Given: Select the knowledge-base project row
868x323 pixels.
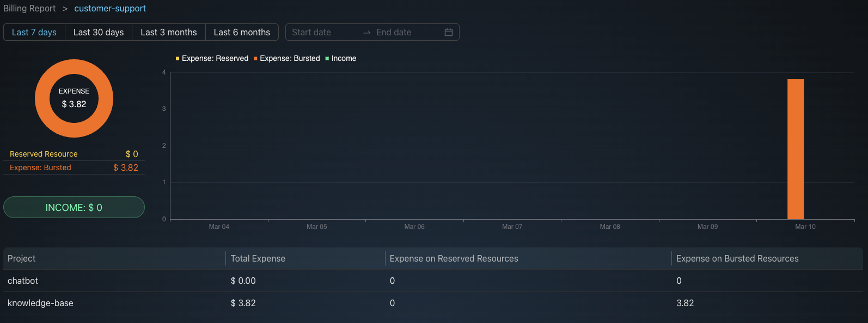Looking at the screenshot, I should tap(40, 303).
